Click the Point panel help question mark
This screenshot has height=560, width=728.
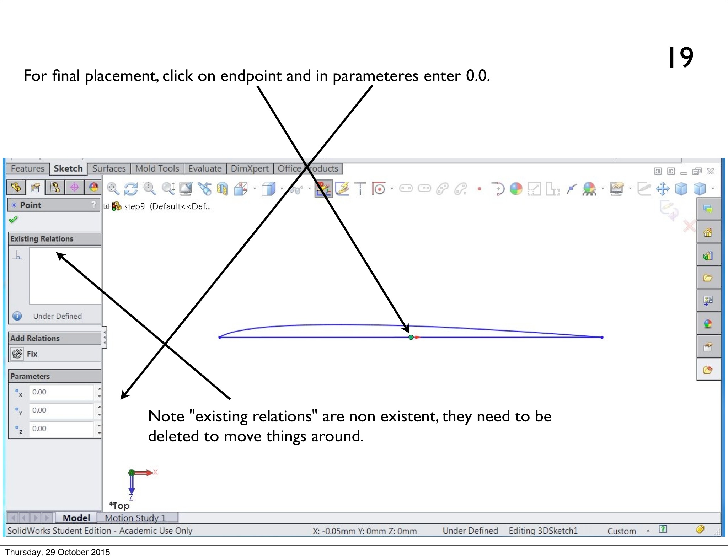(x=93, y=205)
